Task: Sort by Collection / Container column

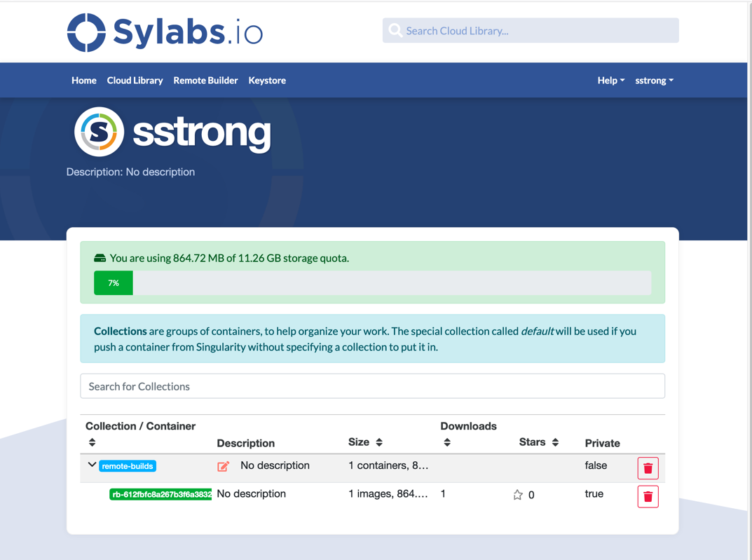Action: (92, 442)
